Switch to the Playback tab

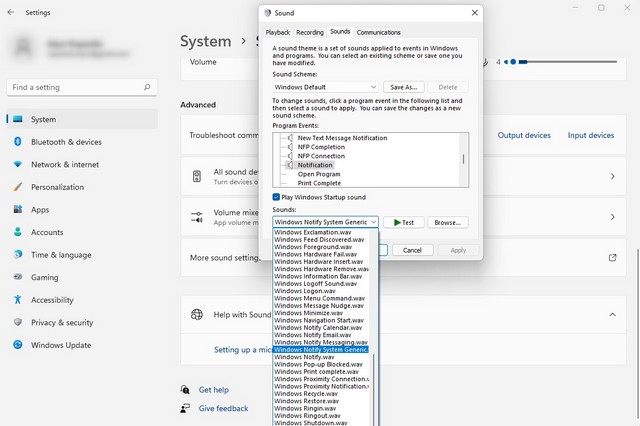277,32
